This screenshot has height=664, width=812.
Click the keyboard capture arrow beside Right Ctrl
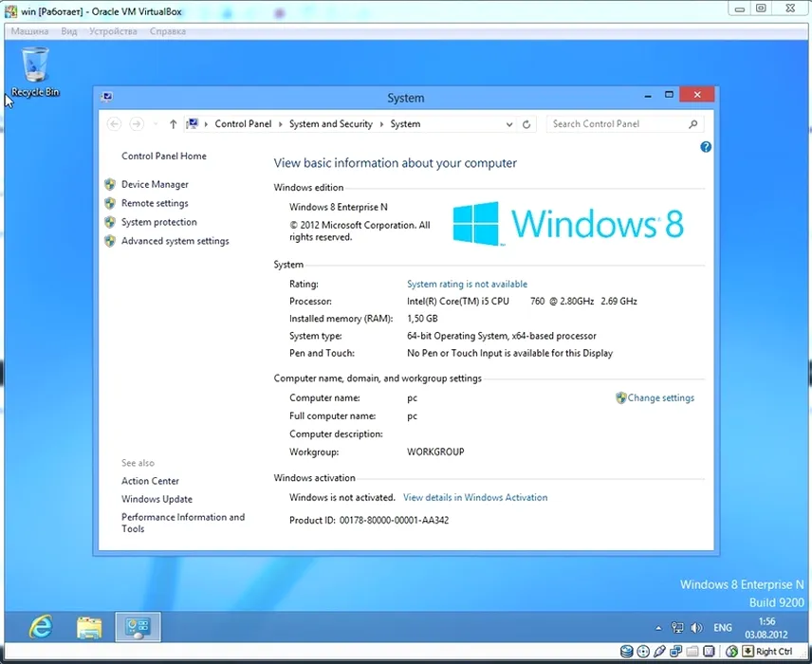(x=747, y=651)
